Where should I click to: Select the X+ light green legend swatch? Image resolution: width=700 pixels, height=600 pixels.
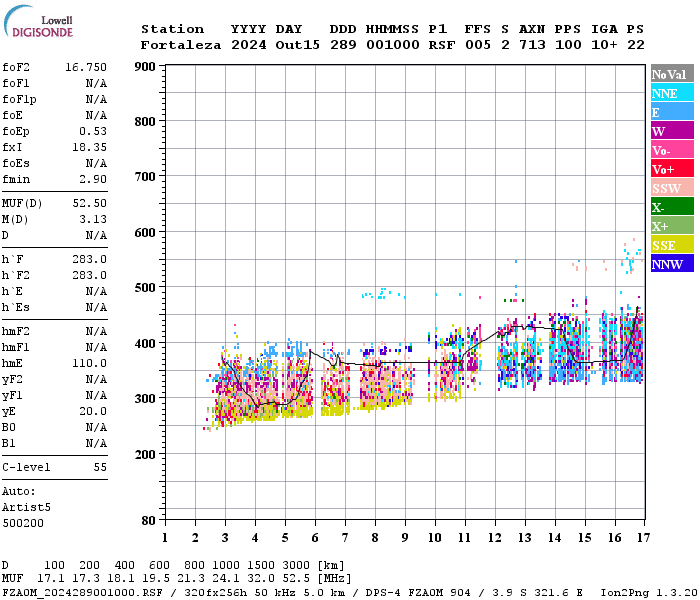672,225
